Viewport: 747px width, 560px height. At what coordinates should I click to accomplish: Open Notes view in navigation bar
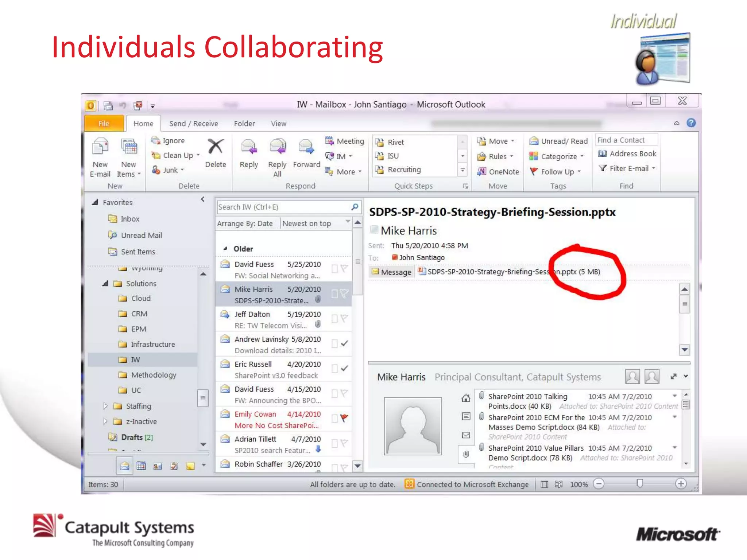point(190,466)
